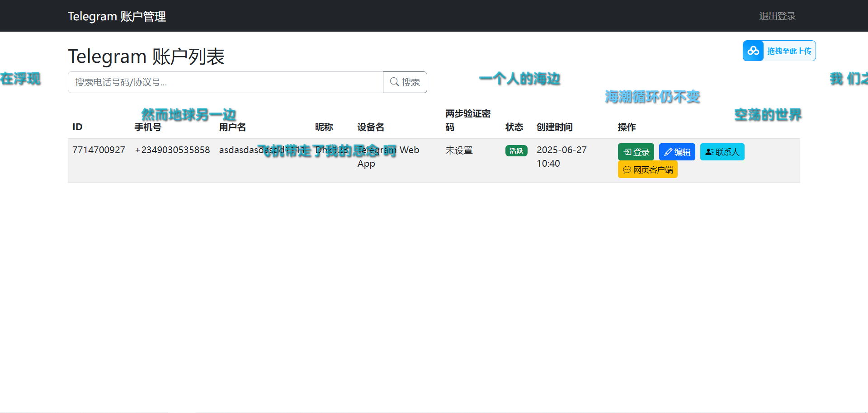Click the 设备名 column header
This screenshot has width=868, height=413.
(371, 127)
